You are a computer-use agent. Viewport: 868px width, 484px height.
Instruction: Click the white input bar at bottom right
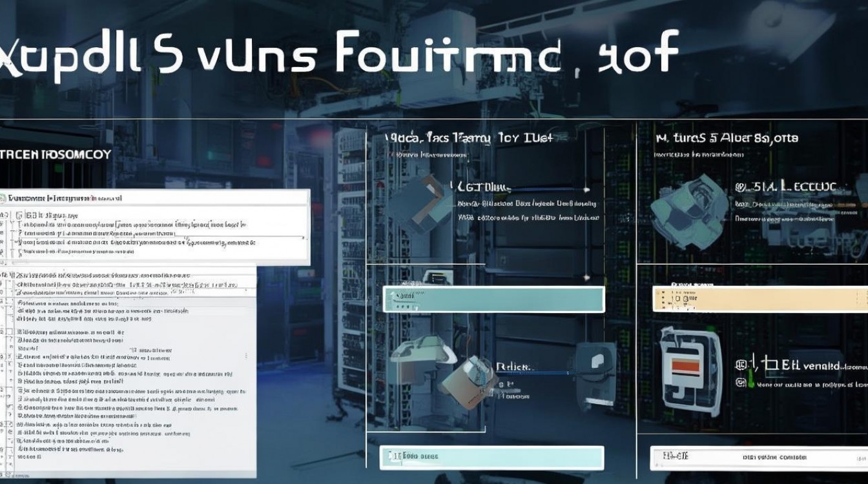pos(758,457)
